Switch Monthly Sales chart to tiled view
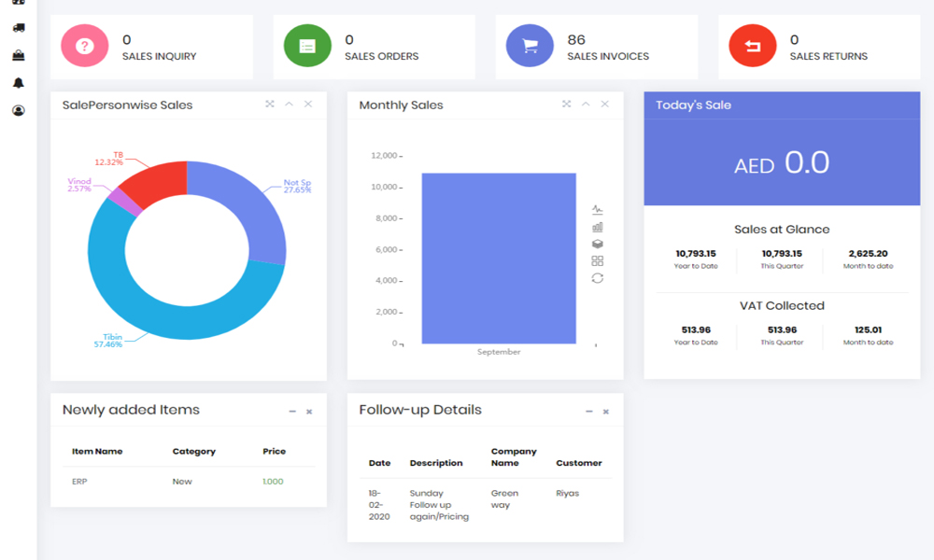 598,260
